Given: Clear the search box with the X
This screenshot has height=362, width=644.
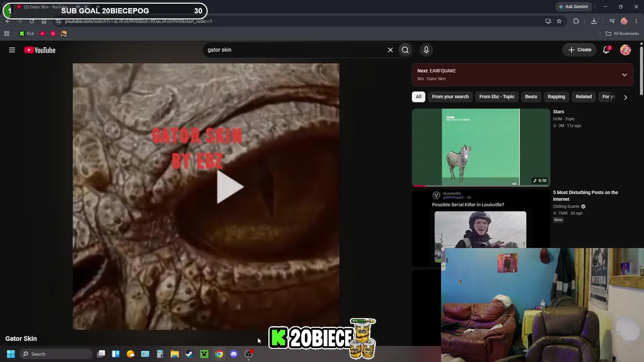Looking at the screenshot, I should (390, 50).
